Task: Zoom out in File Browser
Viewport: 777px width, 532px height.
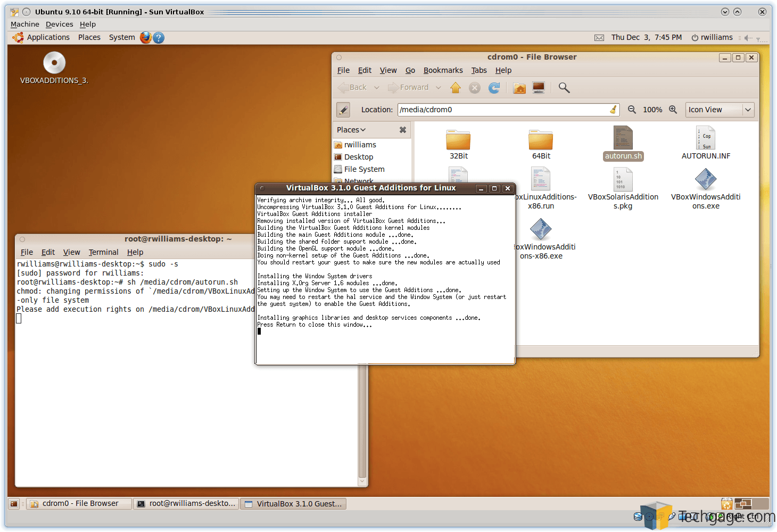Action: (632, 110)
